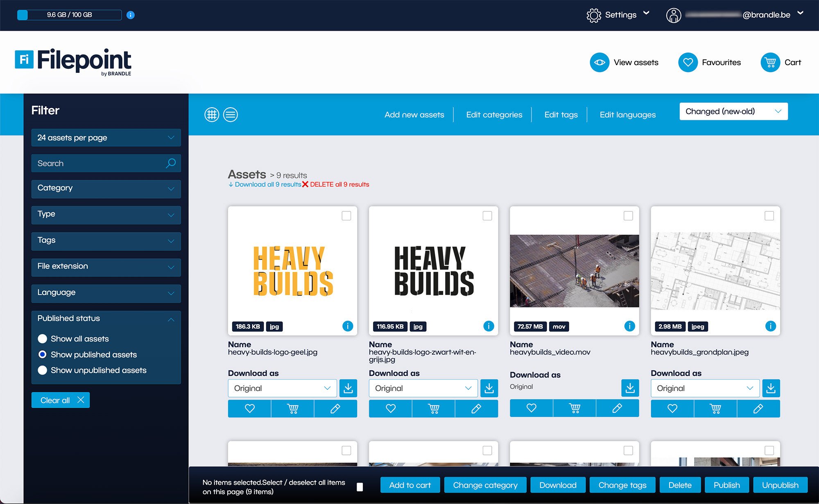This screenshot has height=504, width=819.
Task: Open the yellow Heavy Builds logo thumbnail
Action: click(x=292, y=271)
